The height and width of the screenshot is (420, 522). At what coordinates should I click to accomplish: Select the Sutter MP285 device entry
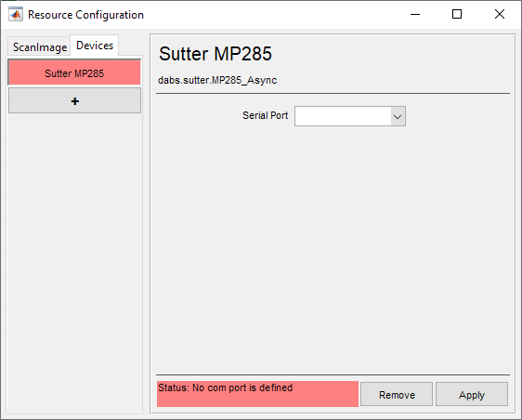74,72
